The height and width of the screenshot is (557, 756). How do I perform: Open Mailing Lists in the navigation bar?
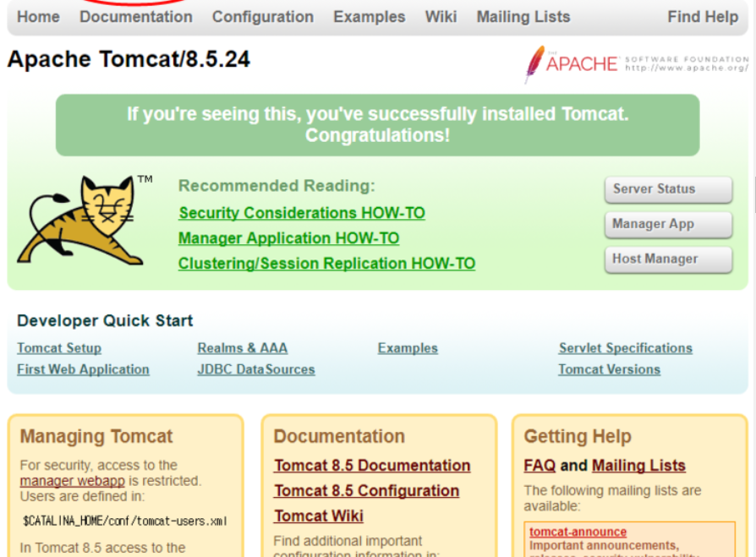[523, 17]
